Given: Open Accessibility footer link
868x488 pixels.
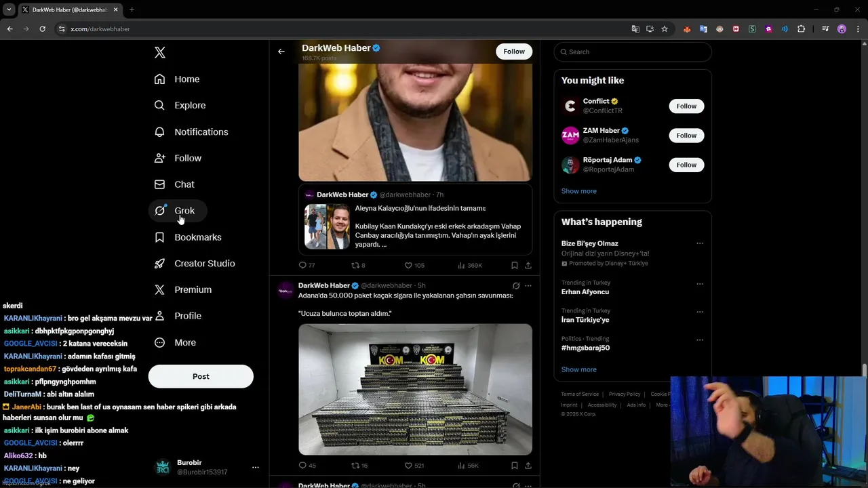Looking at the screenshot, I should tap(602, 405).
